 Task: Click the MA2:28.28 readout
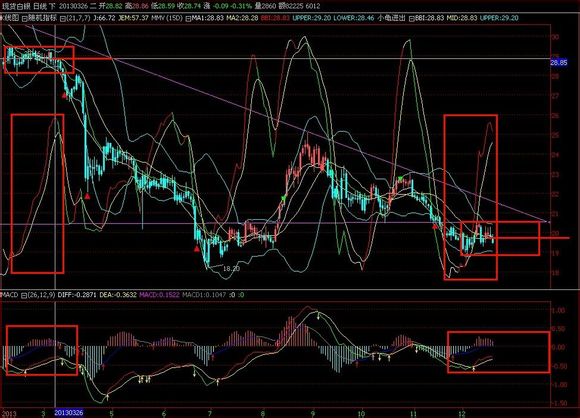click(242, 18)
